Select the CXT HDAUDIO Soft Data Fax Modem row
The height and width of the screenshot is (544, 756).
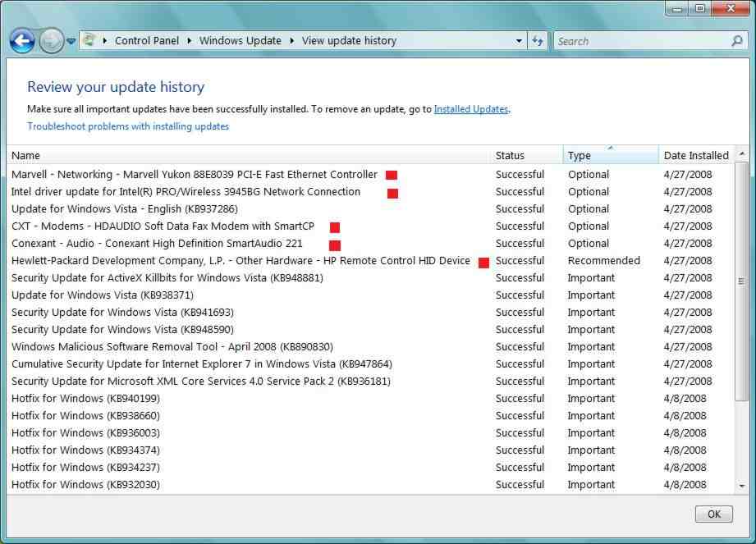[370, 226]
